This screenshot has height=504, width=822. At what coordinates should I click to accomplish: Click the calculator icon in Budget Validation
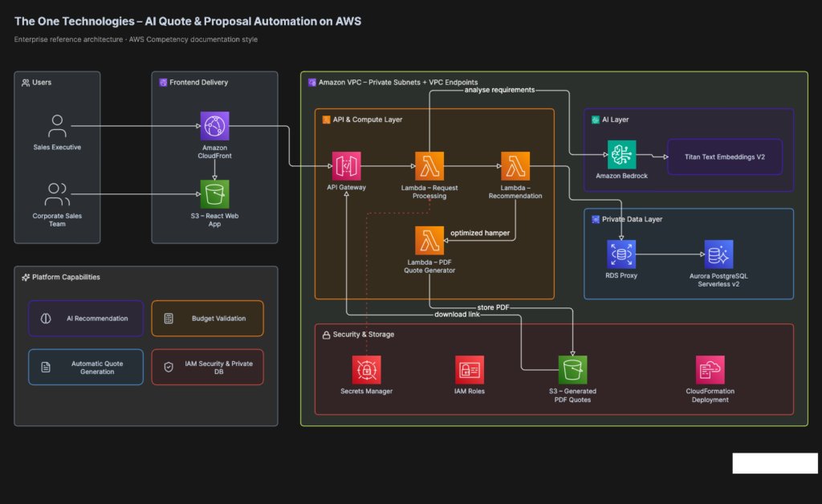click(169, 319)
